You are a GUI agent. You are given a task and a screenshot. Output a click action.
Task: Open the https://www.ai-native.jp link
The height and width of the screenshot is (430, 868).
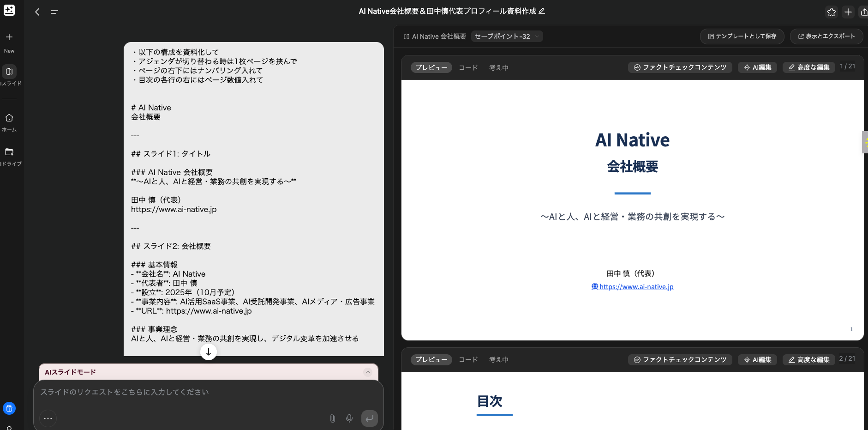636,286
